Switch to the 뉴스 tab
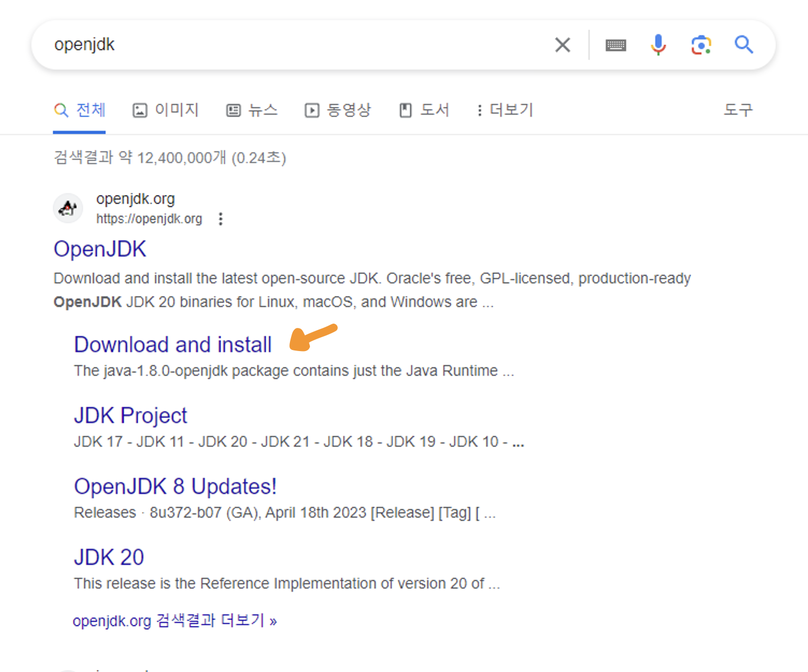The image size is (808, 672). [x=252, y=110]
